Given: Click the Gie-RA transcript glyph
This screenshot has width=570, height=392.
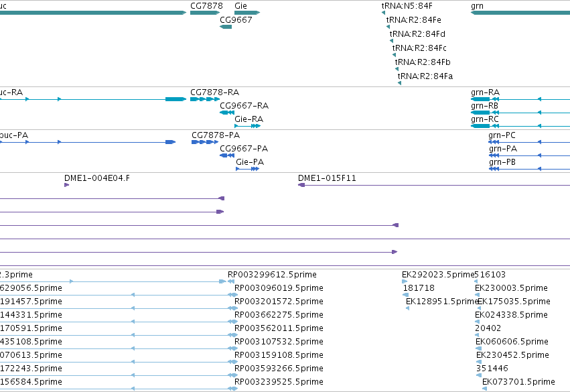Looking at the screenshot, I should [248, 126].
